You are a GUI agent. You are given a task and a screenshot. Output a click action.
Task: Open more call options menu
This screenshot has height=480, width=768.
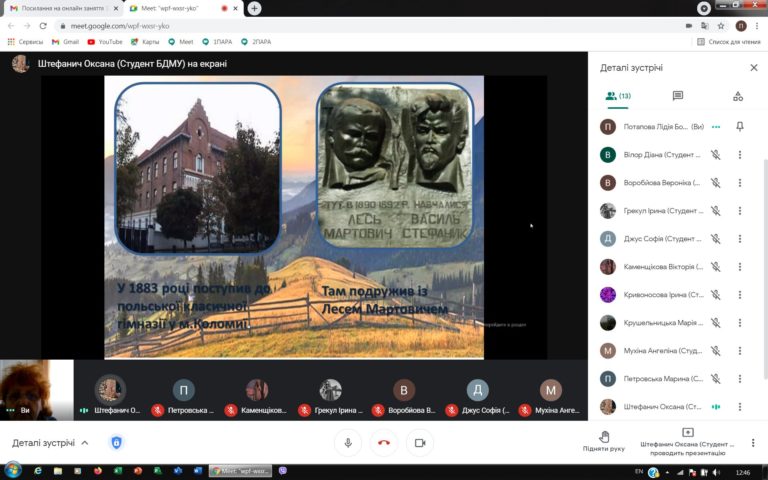pyautogui.click(x=753, y=443)
